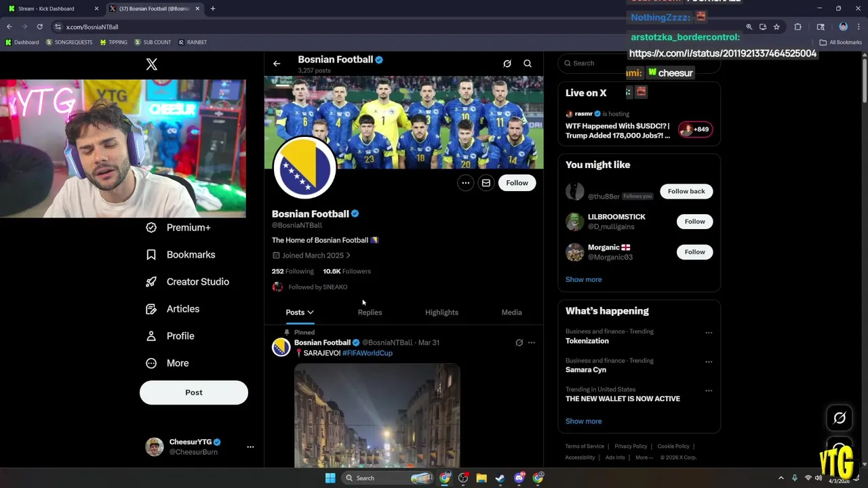This screenshot has width=868, height=488.
Task: Open Bosnian Football profile picture
Action: tap(304, 168)
